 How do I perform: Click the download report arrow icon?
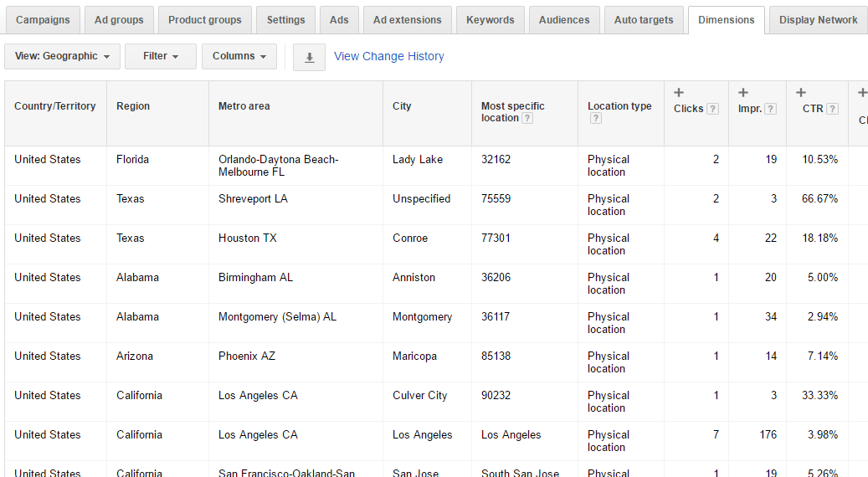(309, 57)
